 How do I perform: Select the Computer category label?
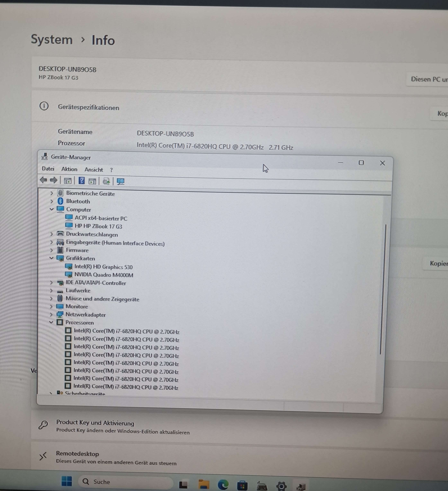(x=78, y=209)
